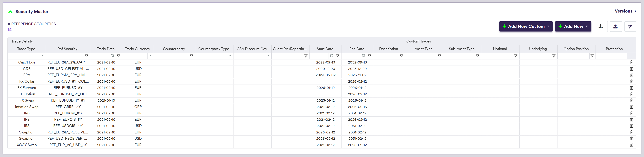Delete the XCCY Swap row
Image resolution: width=644 pixels, height=157 pixels.
631,145
